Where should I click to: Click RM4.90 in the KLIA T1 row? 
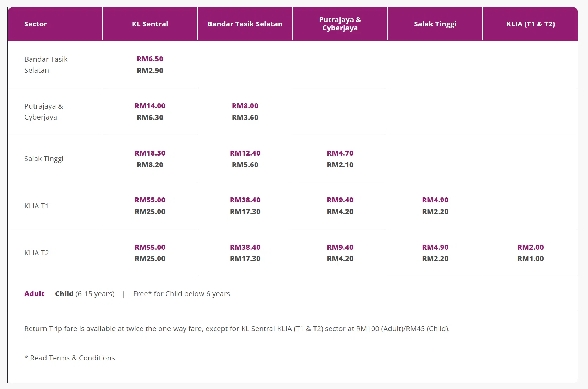(x=435, y=200)
